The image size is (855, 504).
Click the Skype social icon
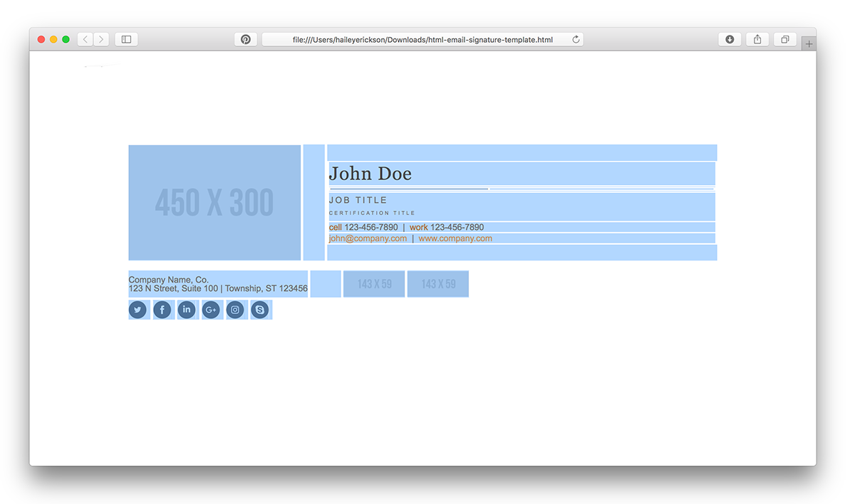point(260,310)
